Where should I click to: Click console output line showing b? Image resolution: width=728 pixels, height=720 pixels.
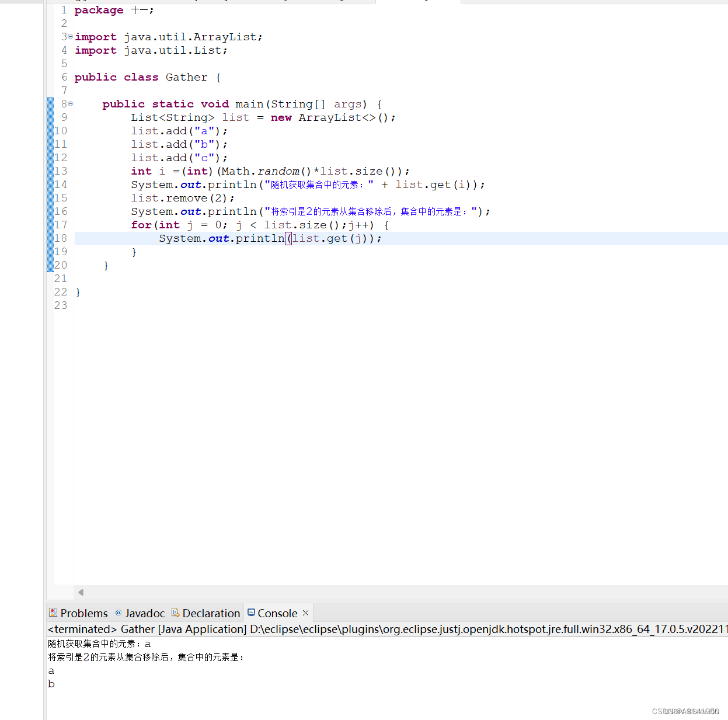pos(51,684)
